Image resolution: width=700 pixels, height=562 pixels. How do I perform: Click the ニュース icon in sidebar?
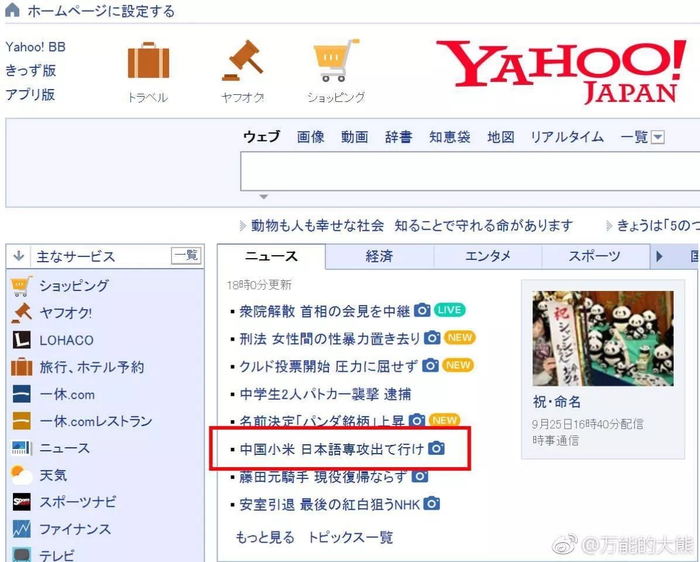click(21, 448)
